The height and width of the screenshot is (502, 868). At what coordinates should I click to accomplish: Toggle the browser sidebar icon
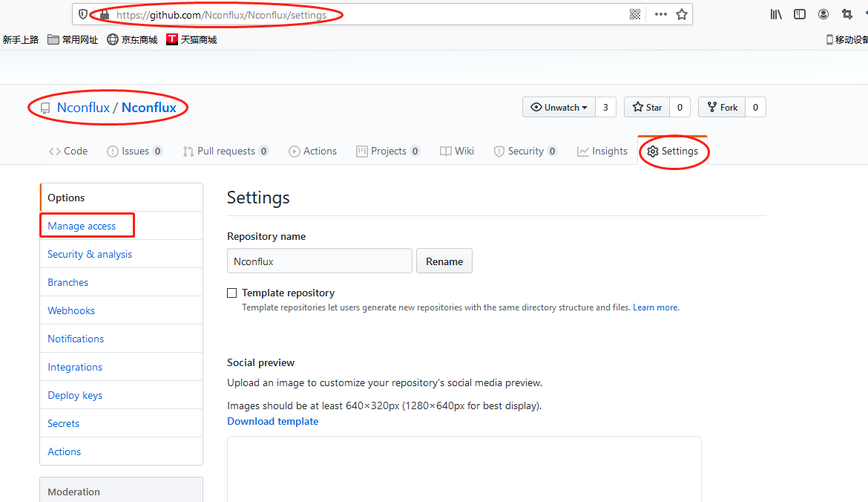[x=800, y=14]
